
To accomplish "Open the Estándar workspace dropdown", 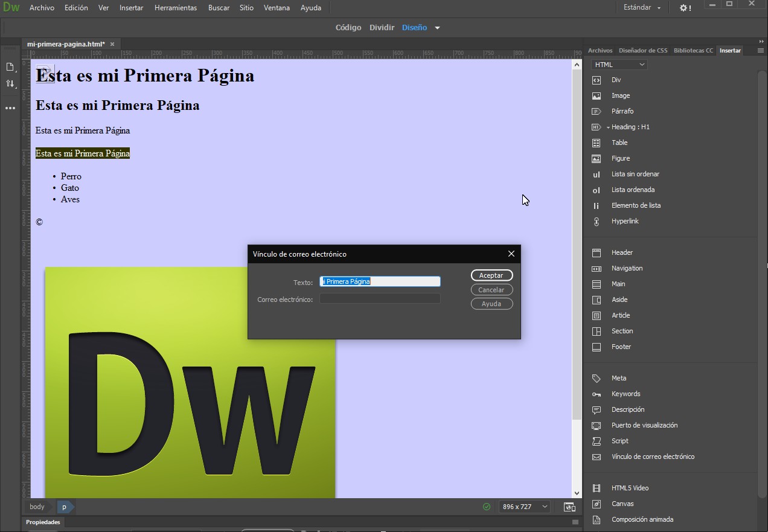I will coord(642,8).
